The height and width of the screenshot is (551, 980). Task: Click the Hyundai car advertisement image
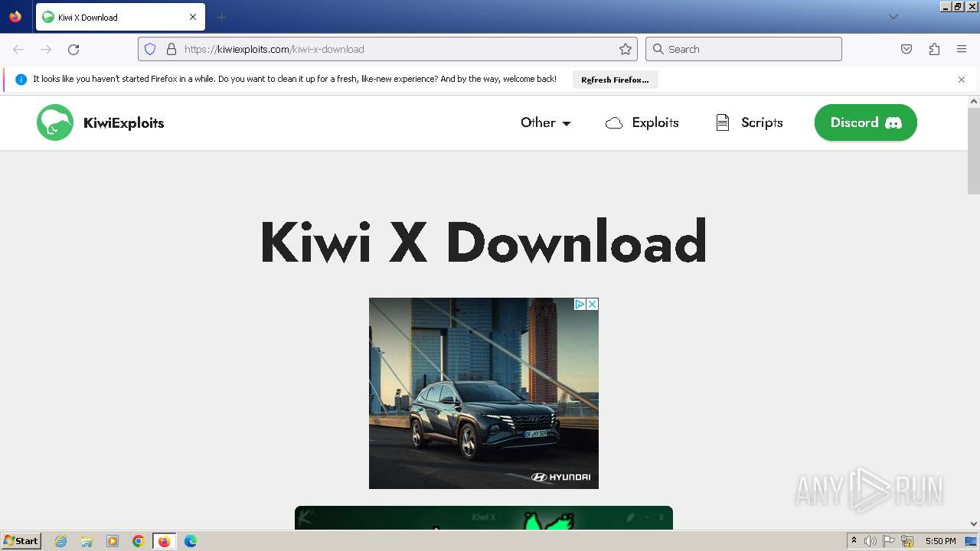(484, 393)
